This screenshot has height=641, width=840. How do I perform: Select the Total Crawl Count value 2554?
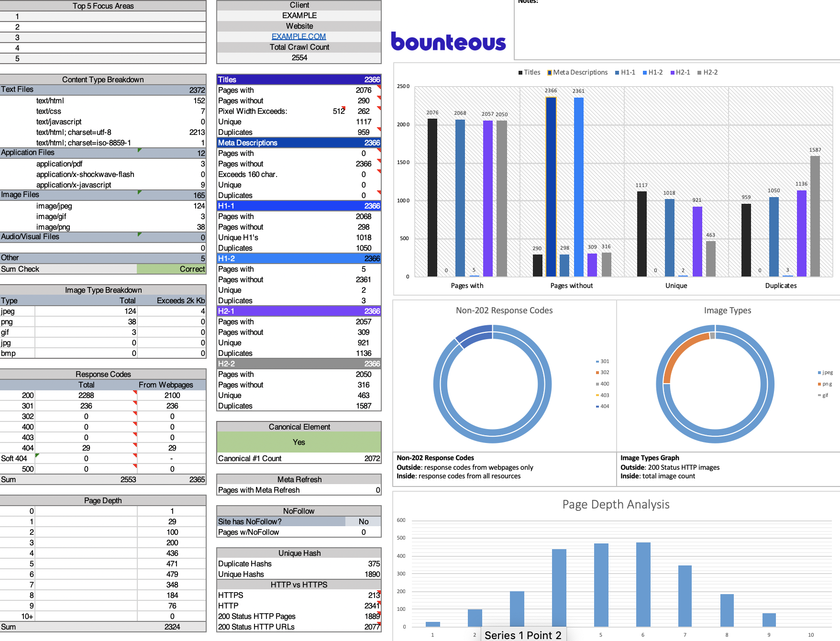tap(299, 57)
